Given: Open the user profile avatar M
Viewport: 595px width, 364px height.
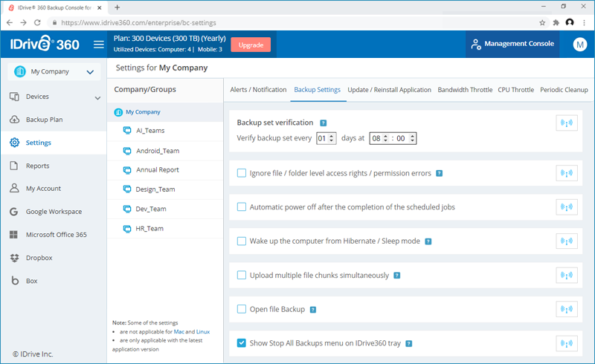Looking at the screenshot, I should click(579, 45).
